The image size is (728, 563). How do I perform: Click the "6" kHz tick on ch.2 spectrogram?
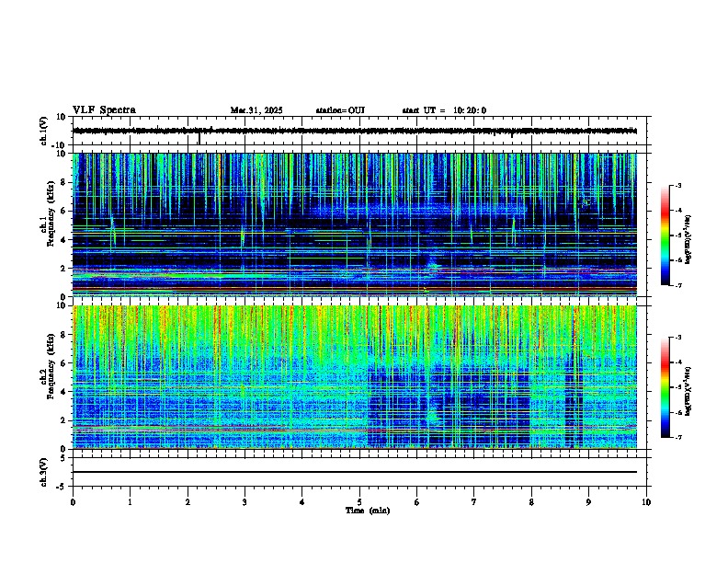pyautogui.click(x=64, y=363)
